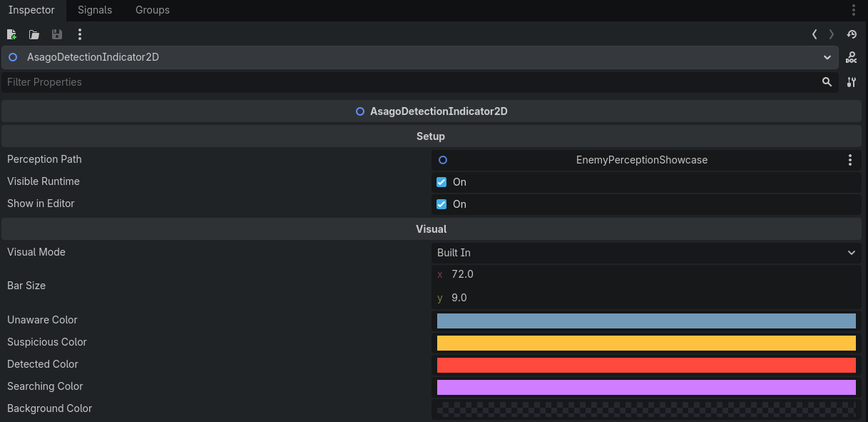Screen dimensions: 868x422
Task: Open the Visual Mode Built In dropdown
Action: [646, 253]
